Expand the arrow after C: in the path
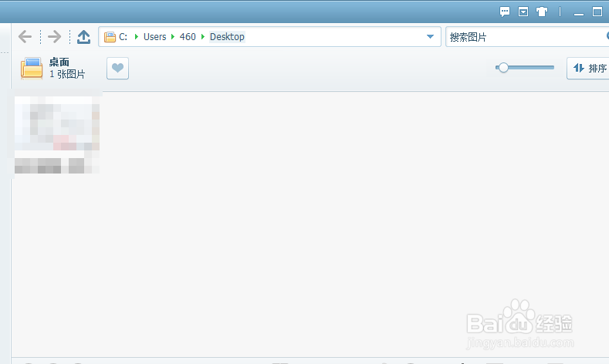The width and height of the screenshot is (609, 364). [x=137, y=36]
